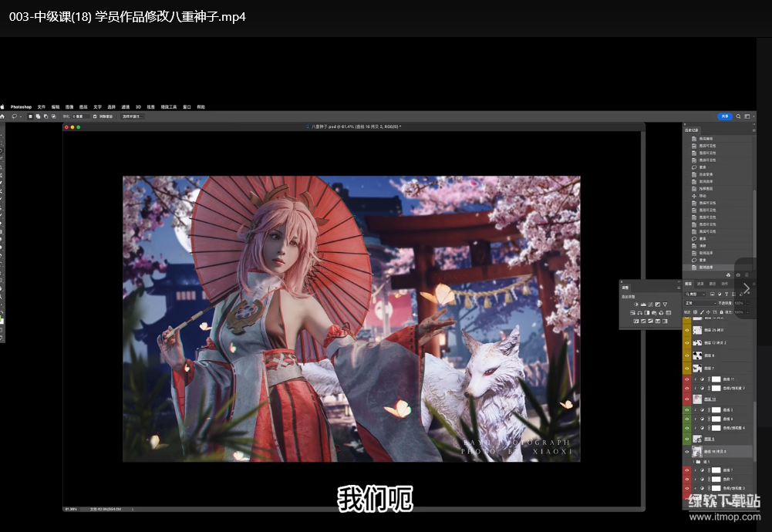Add a Brightness/Contrast adjustment icon
This screenshot has height=532, width=772.
(x=636, y=304)
